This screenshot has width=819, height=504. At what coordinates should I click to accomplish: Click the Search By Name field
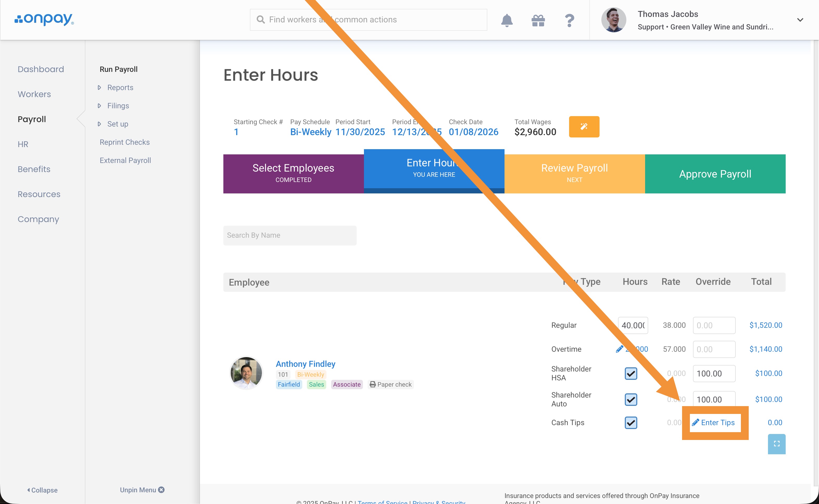289,235
